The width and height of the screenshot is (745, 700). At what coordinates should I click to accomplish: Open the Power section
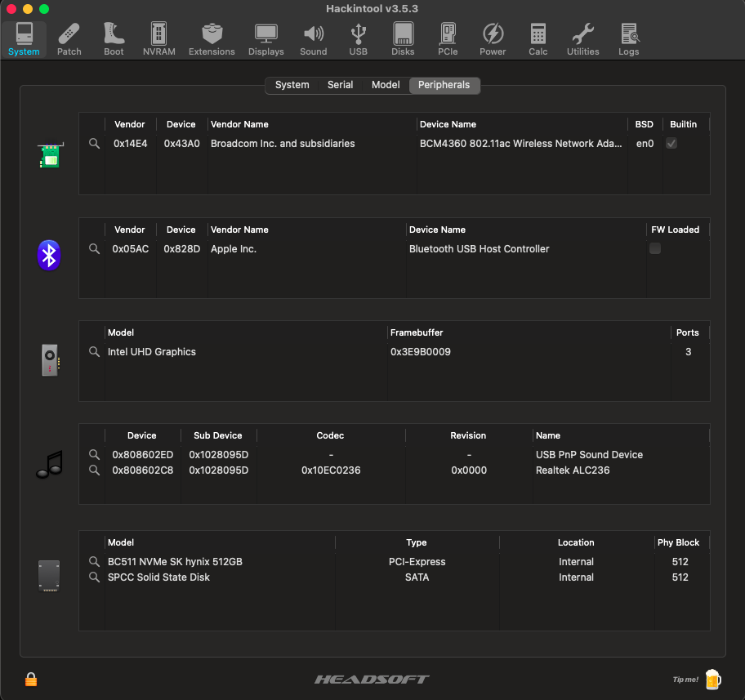coord(493,39)
